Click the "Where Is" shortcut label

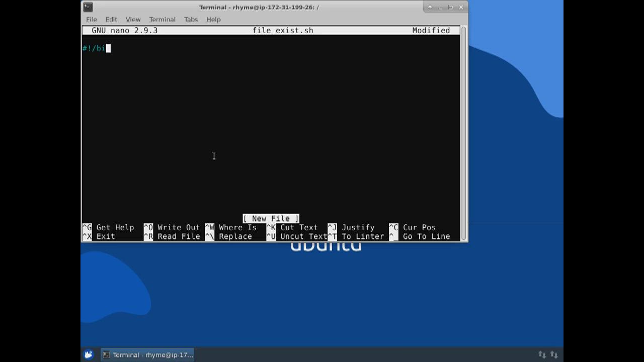click(x=237, y=227)
